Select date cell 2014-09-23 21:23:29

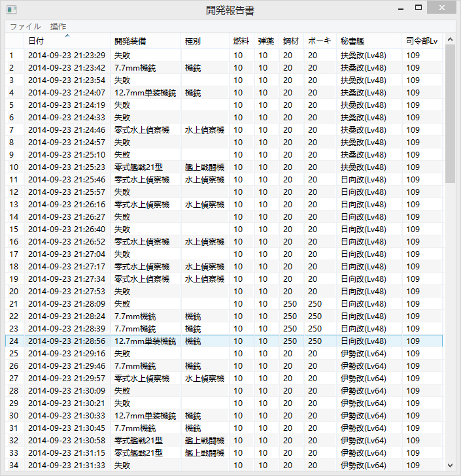(67, 55)
